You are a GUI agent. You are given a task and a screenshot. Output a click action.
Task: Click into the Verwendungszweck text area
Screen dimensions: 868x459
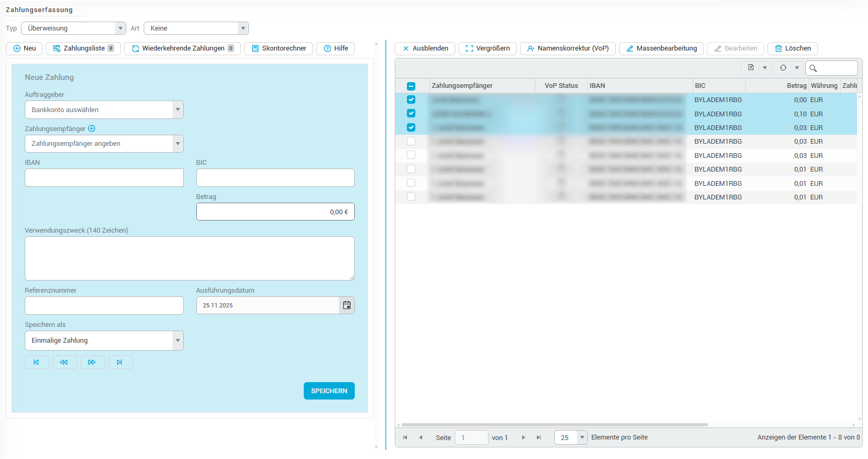click(189, 258)
